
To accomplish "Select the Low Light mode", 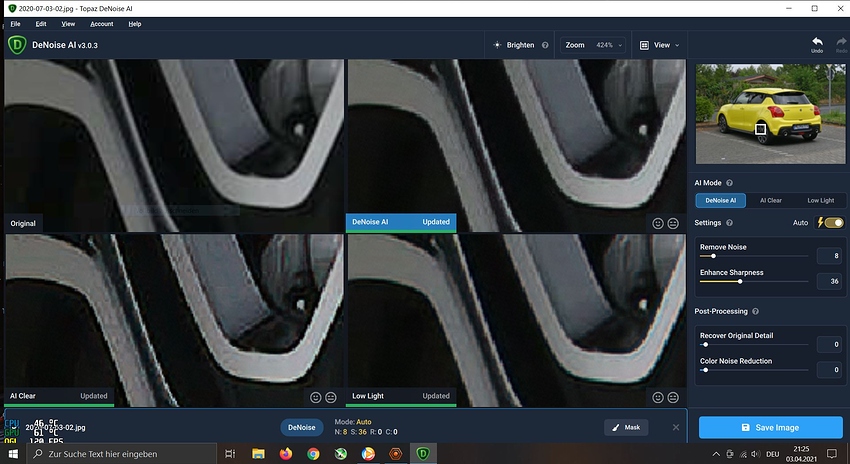I will tap(820, 200).
